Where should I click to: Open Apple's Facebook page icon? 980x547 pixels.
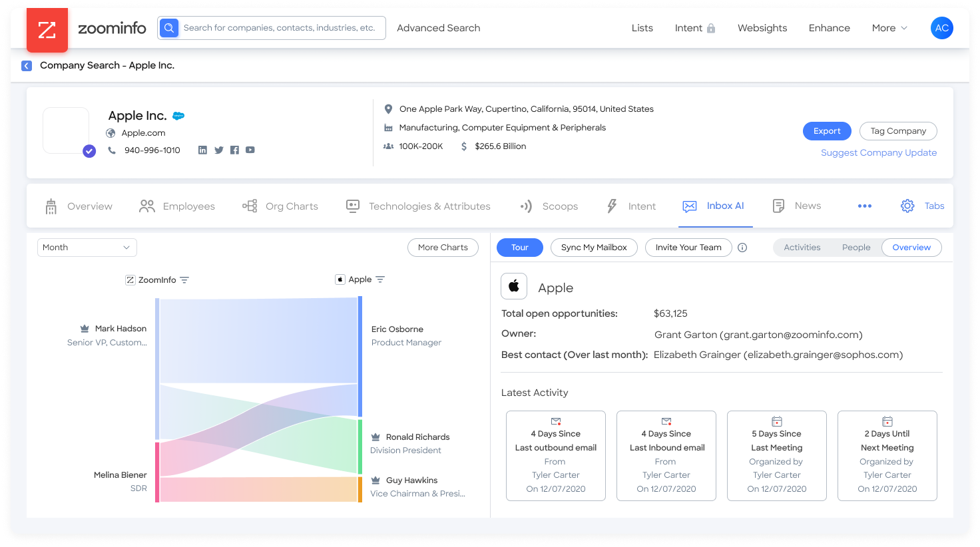point(234,150)
